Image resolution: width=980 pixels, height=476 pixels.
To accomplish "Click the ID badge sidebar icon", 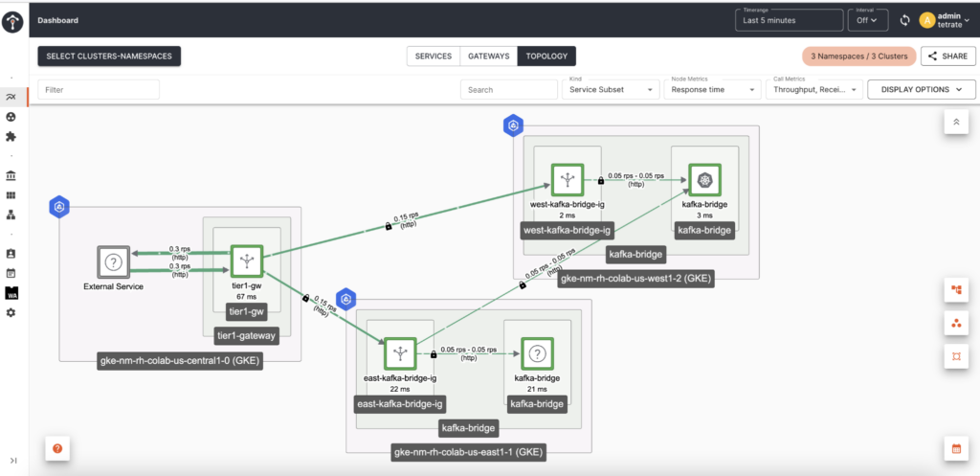I will [11, 254].
